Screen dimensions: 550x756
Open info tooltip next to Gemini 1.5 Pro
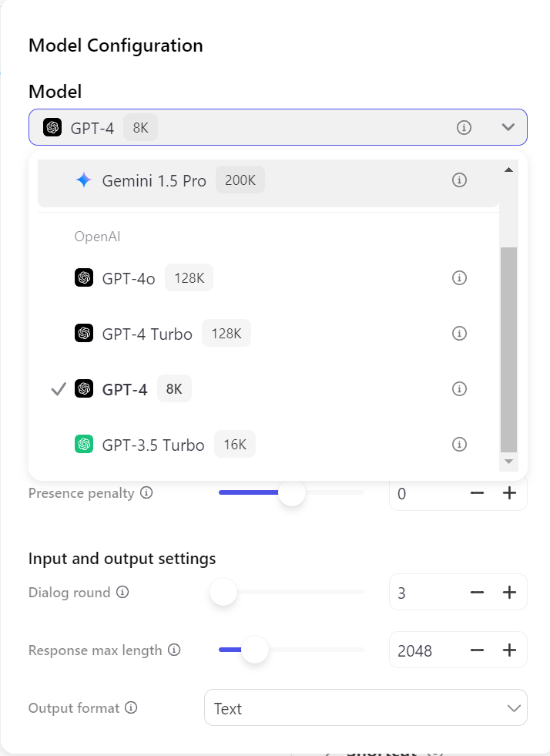(459, 180)
